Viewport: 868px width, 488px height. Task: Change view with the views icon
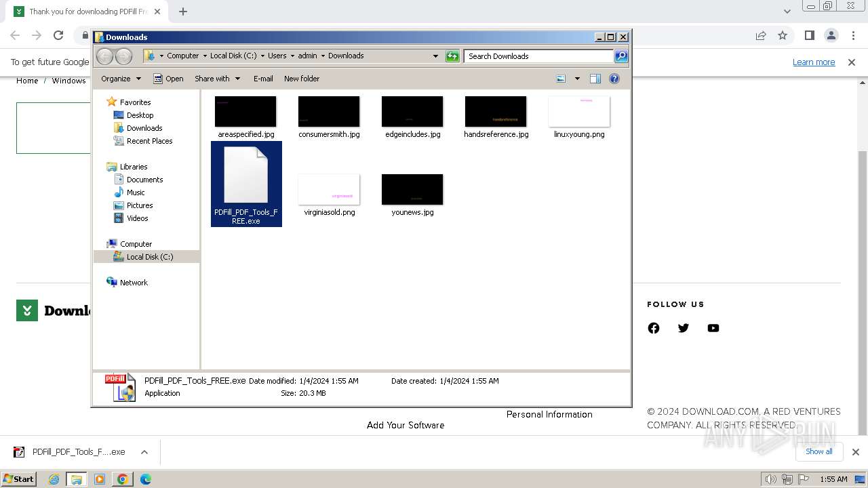pyautogui.click(x=561, y=79)
